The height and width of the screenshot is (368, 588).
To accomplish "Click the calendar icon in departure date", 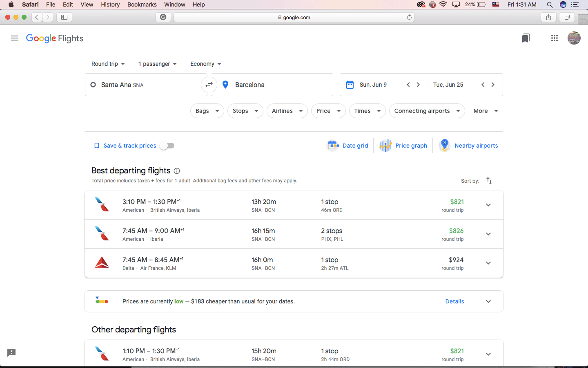I will tap(350, 85).
